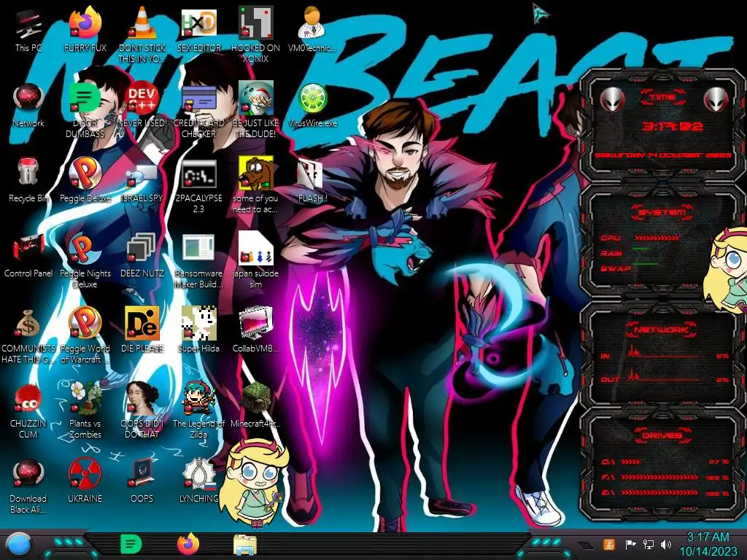Open OOPS DID I DO THAT portrait icon
Image resolution: width=747 pixels, height=560 pixels.
(x=142, y=411)
